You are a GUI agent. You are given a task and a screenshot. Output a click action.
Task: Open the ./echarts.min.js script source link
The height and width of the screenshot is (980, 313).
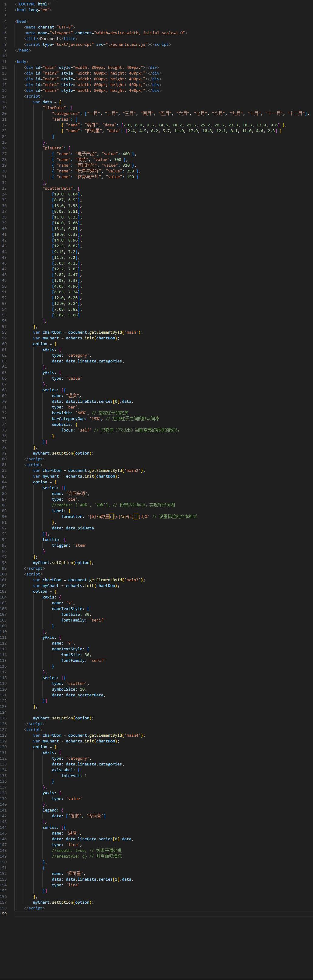coord(127,45)
